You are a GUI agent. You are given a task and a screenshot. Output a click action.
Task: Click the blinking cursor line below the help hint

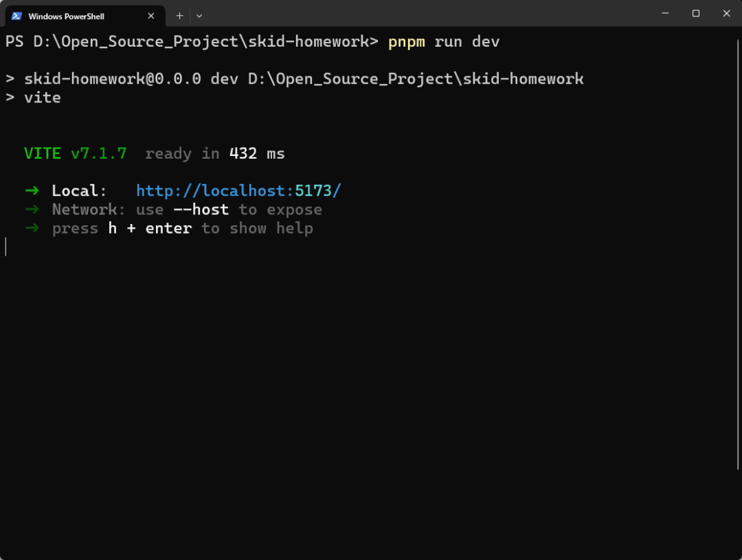(x=6, y=247)
